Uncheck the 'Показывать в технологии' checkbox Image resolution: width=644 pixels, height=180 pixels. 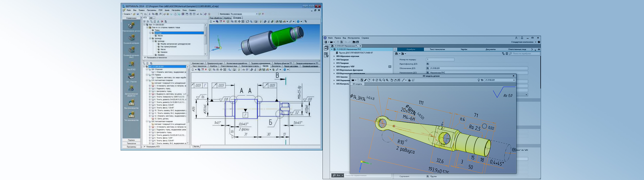(145, 58)
